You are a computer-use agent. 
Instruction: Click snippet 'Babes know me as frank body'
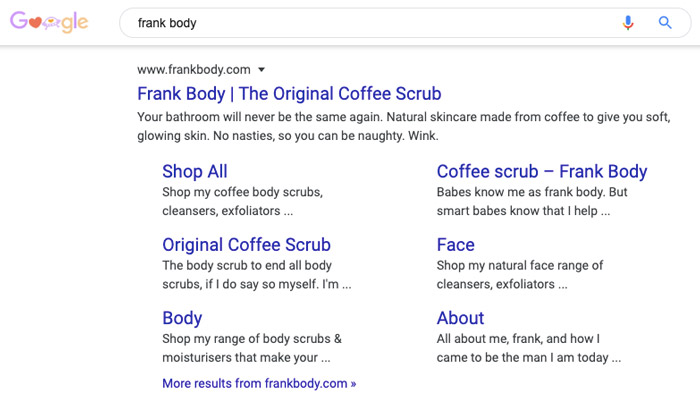(532, 201)
